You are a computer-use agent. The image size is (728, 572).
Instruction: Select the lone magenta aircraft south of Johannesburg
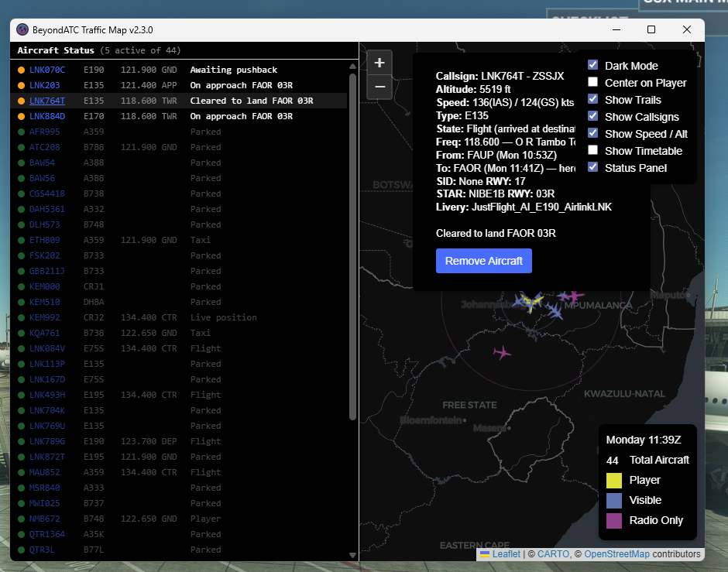[x=502, y=353]
